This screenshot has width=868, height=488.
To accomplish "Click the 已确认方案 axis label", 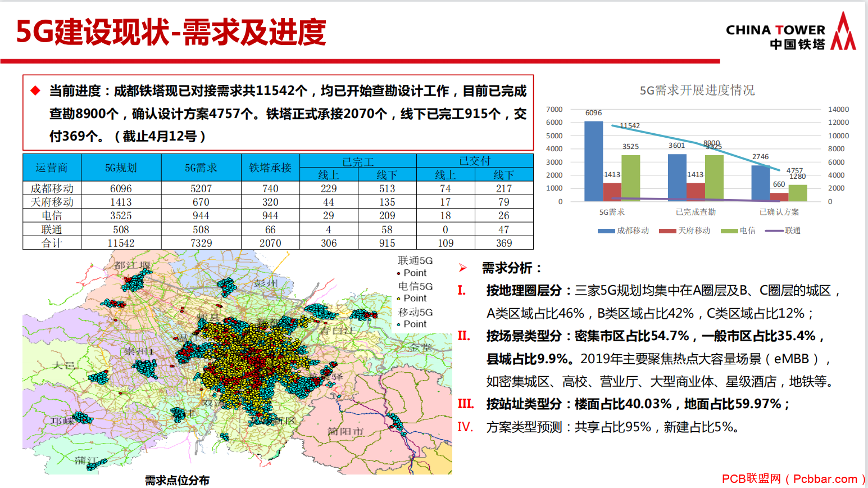I will [779, 212].
